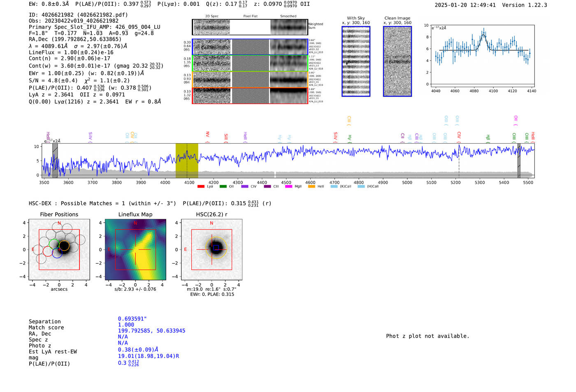Image resolution: width=576 pixels, height=392 pixels.
Task: Click the red NV line marker label
Action: tap(208, 135)
